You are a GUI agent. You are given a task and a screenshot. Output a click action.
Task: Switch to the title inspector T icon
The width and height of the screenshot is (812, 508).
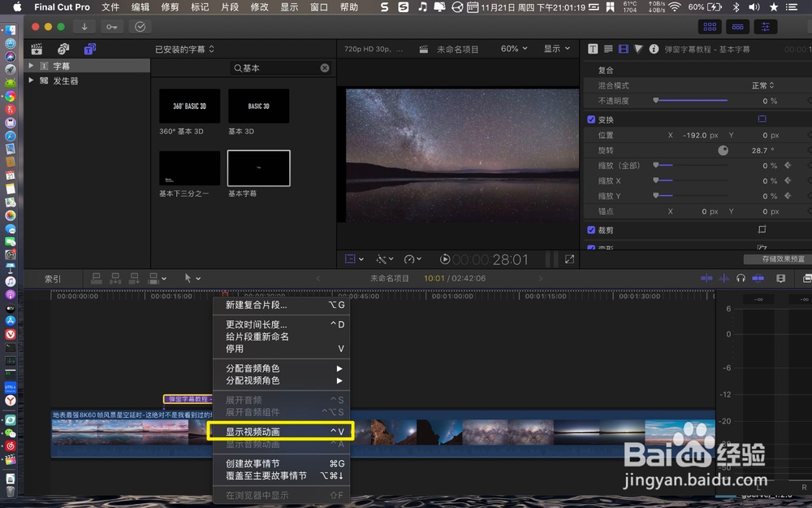coord(593,49)
